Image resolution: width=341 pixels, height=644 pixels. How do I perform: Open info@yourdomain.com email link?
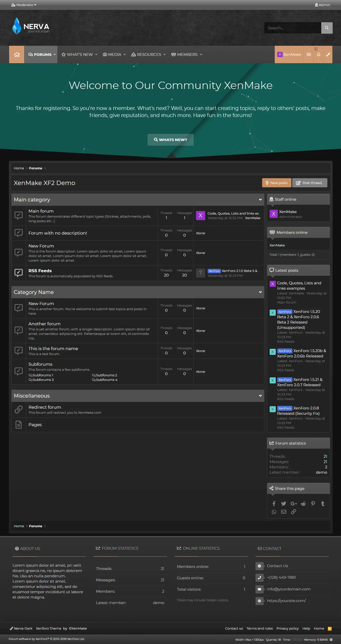coord(289,589)
